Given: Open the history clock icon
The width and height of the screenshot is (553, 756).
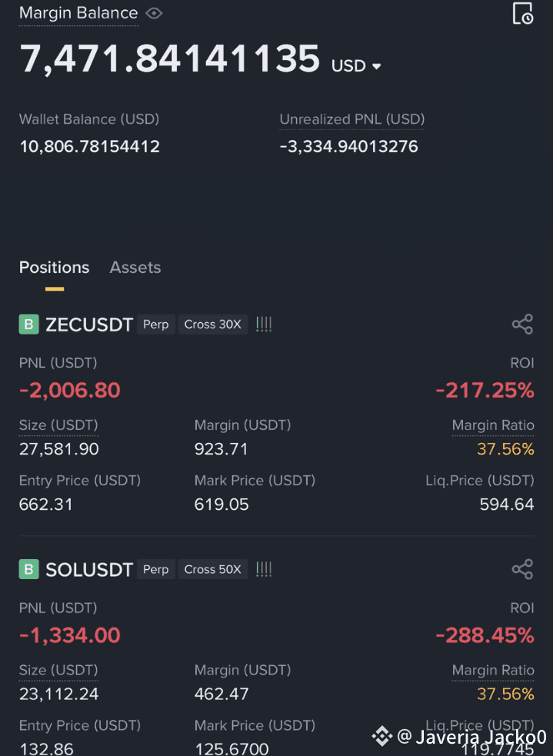Looking at the screenshot, I should (523, 13).
